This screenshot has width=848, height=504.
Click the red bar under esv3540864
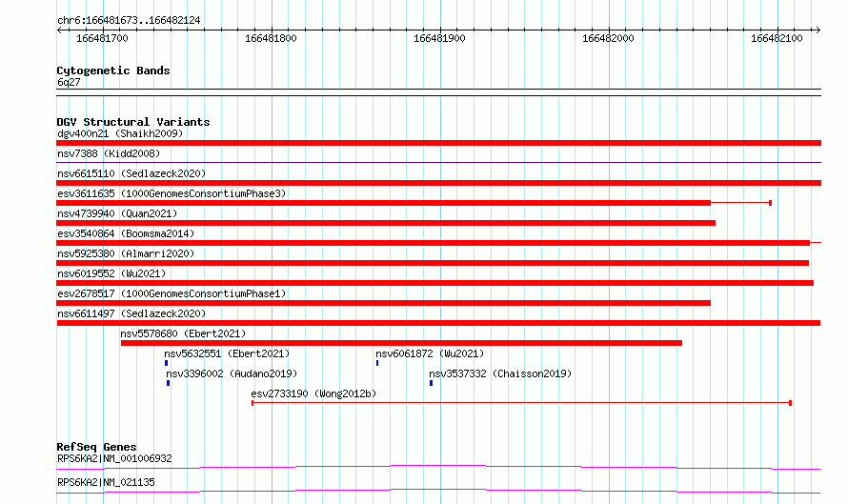tap(433, 243)
